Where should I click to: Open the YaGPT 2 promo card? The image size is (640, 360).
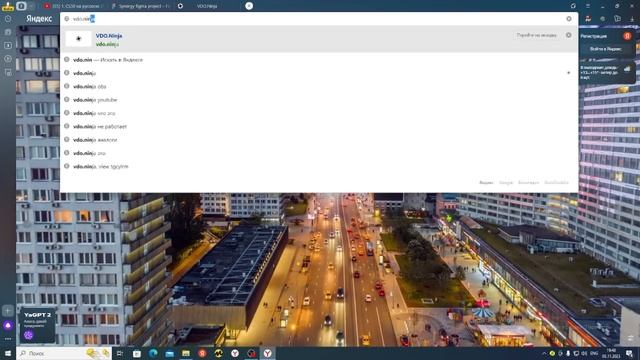37,325
